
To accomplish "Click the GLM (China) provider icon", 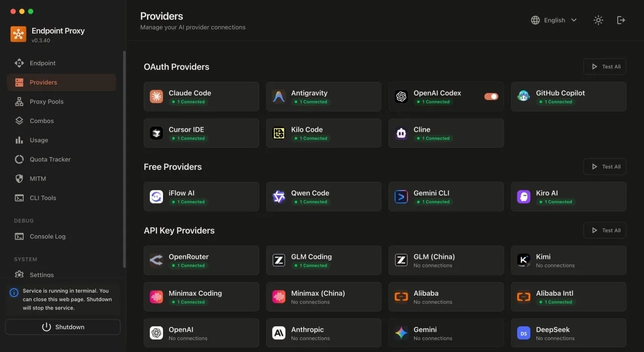I will coord(401,260).
